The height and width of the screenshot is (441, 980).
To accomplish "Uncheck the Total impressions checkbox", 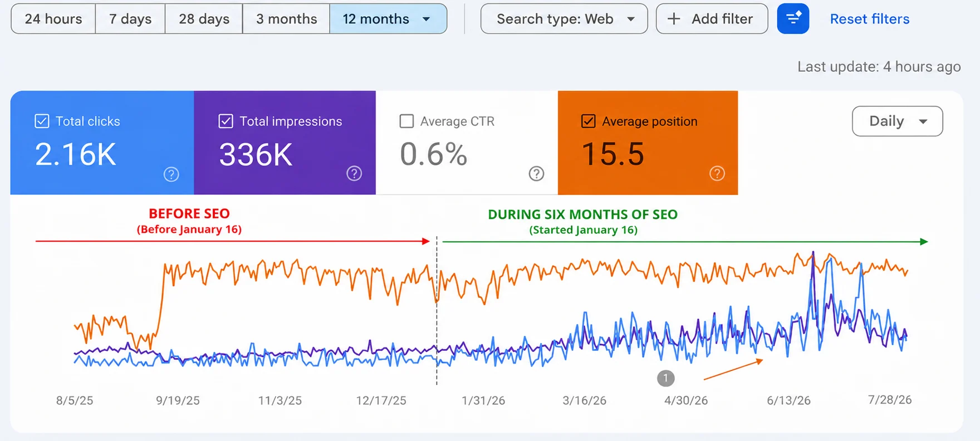I will click(x=226, y=121).
